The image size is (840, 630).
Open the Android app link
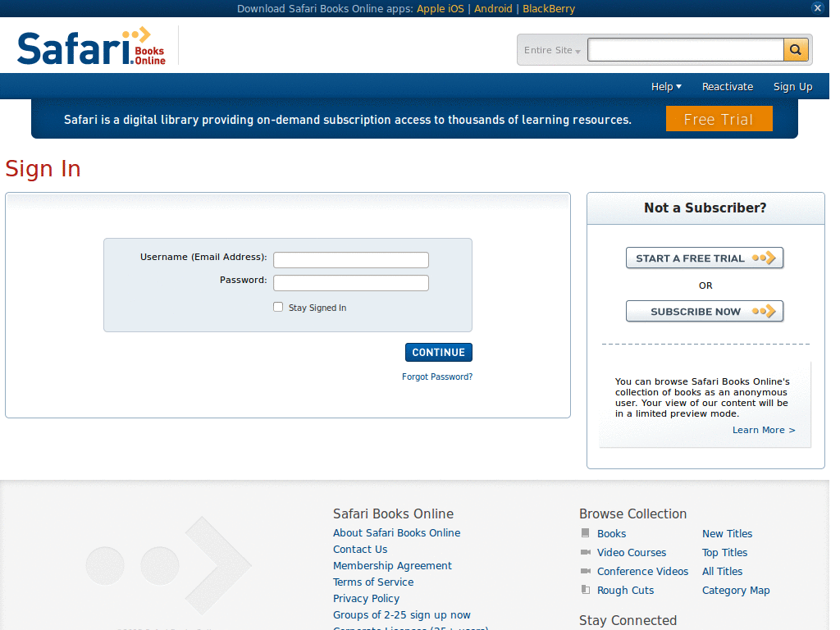(x=493, y=8)
